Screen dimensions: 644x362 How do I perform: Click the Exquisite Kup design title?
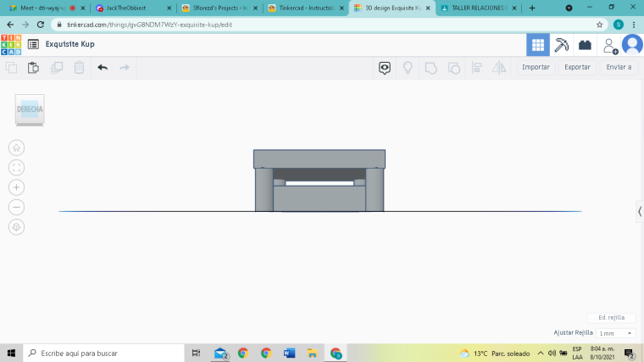point(69,44)
